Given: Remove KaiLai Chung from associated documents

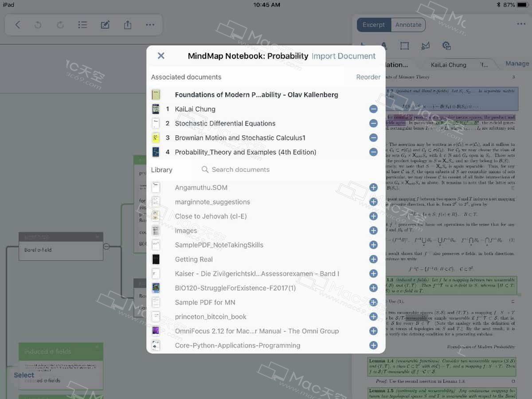Looking at the screenshot, I should (x=373, y=109).
